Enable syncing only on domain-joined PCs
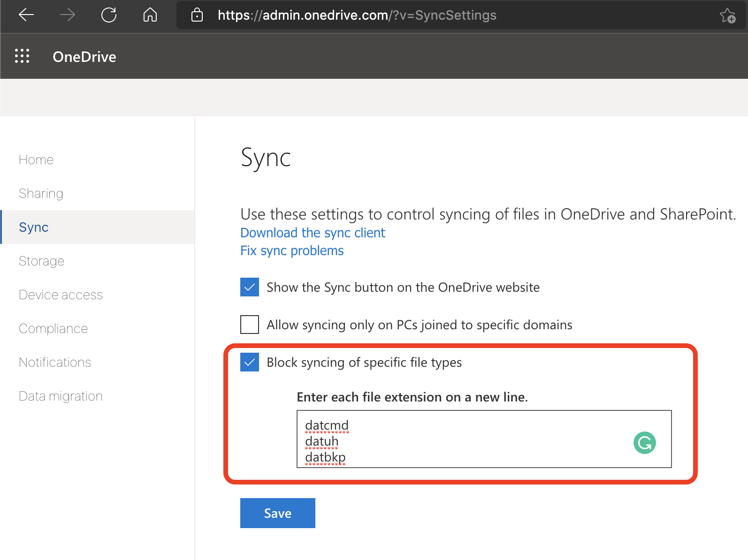This screenshot has height=560, width=748. pos(250,325)
